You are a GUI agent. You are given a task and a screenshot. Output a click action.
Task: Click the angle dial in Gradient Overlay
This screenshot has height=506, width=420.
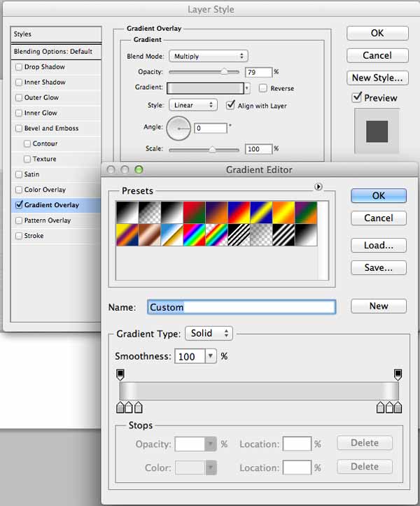(x=178, y=129)
